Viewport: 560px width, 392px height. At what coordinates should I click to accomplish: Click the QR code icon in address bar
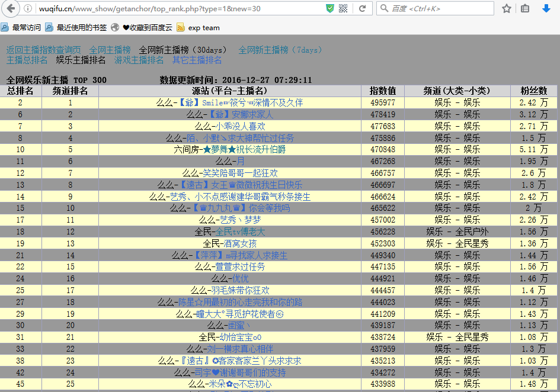[x=343, y=8]
